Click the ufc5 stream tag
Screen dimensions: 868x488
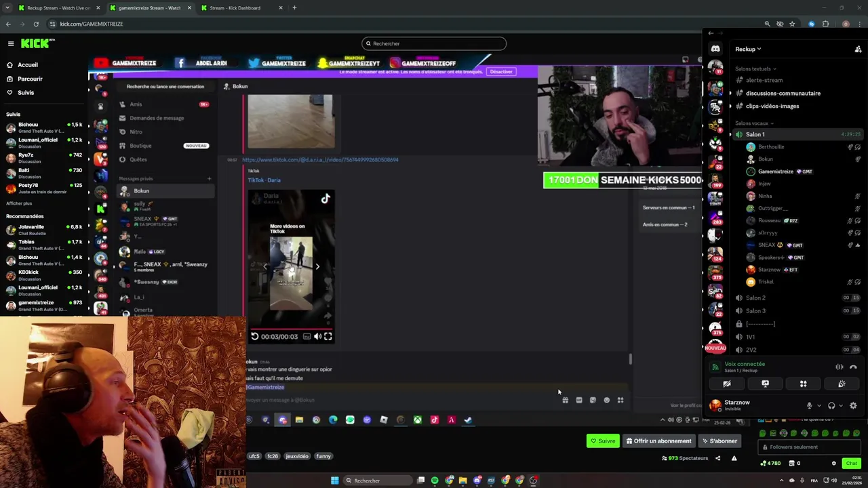coord(254,456)
